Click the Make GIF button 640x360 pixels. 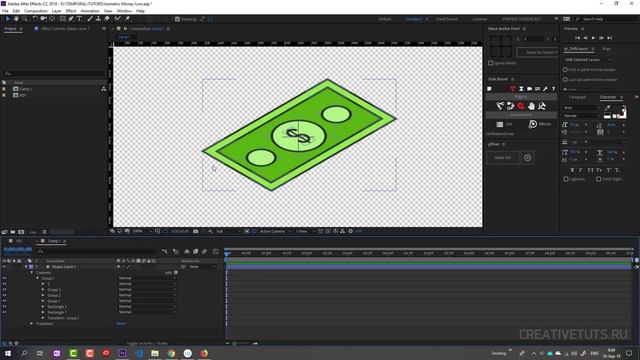pos(503,158)
